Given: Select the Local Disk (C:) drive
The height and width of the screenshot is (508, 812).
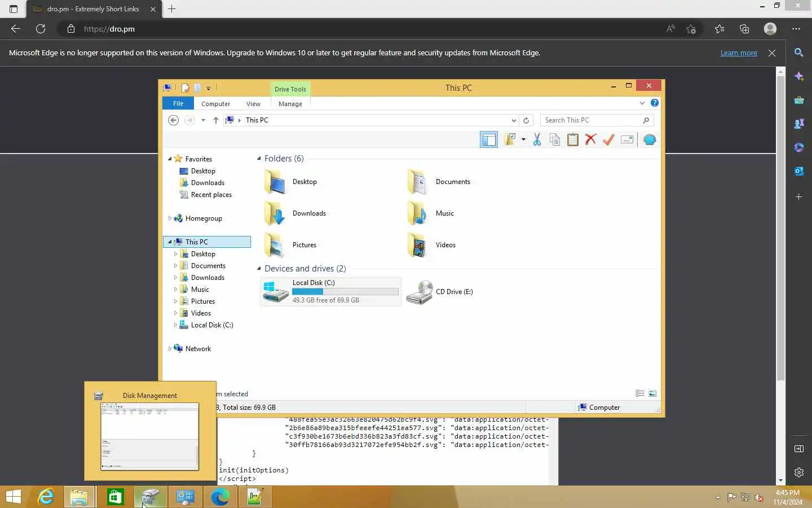Looking at the screenshot, I should point(331,292).
